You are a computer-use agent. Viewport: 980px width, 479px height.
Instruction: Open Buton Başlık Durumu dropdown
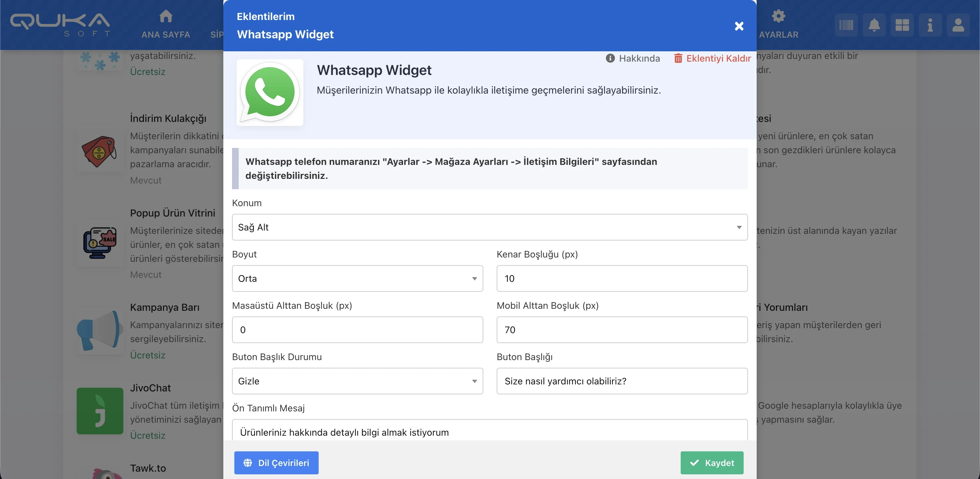(357, 381)
